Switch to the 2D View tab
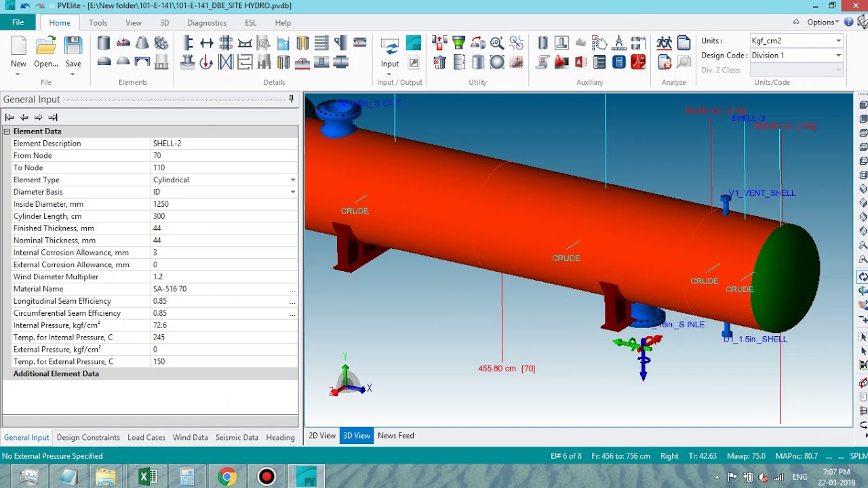Viewport: 868px width, 488px height. click(x=322, y=436)
